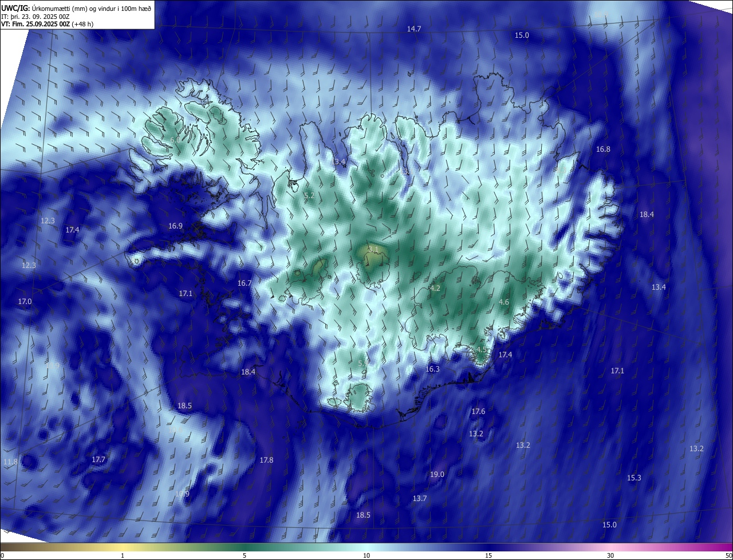Select the 'IT: þri. 23. 09. 2025 00Z' line
733x560 pixels.
36,17
